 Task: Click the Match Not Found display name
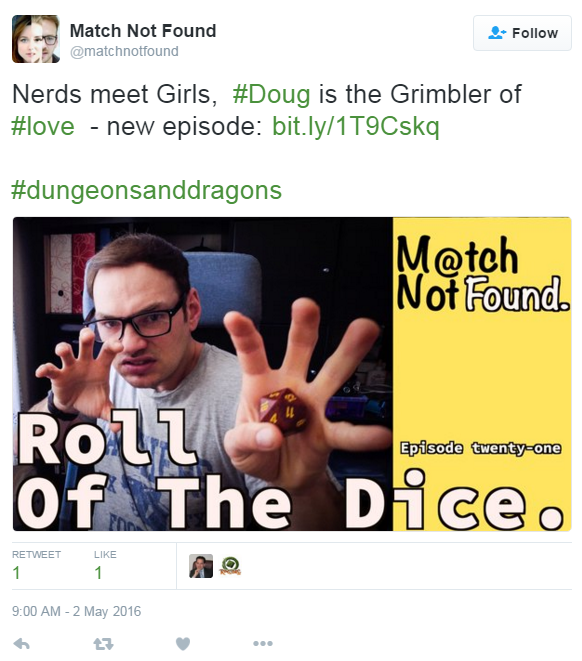[143, 31]
